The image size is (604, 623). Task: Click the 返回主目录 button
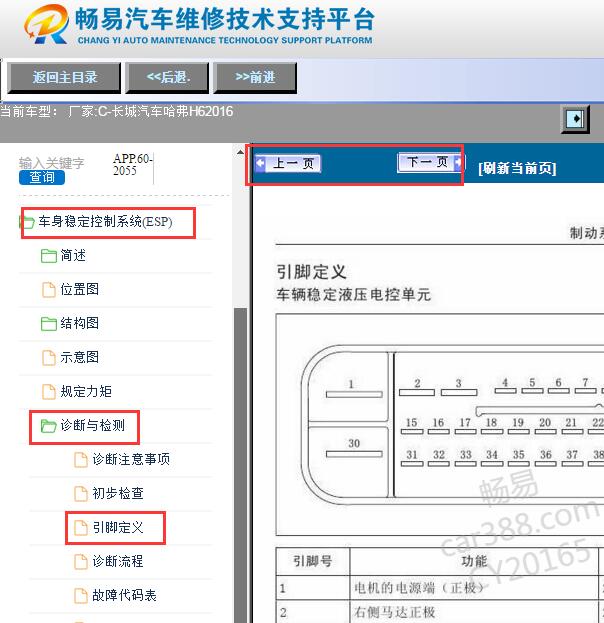(x=64, y=77)
